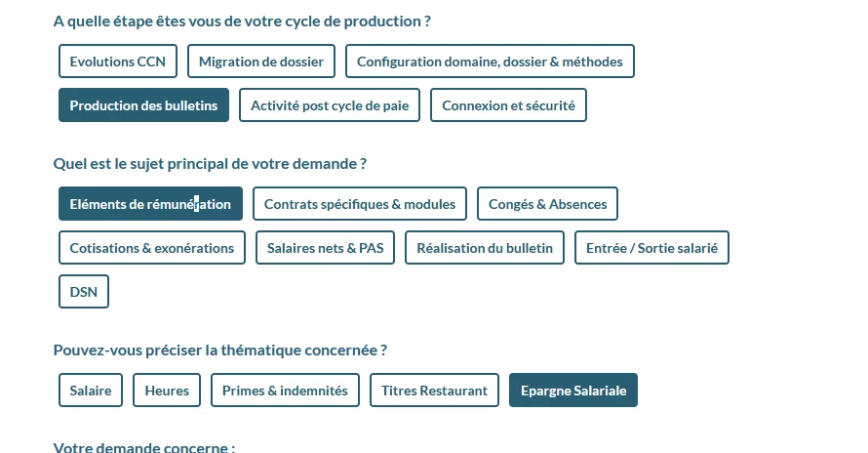Viewport: 868px width, 453px height.
Task: Select Cotisations & exonérations topic
Action: (x=152, y=247)
